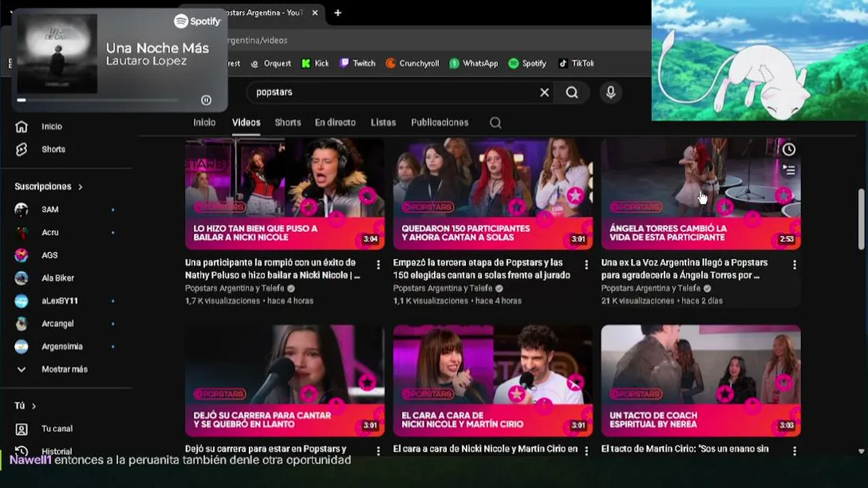Open options for El cara a cara video
Image resolution: width=868 pixels, height=488 pixels.
click(x=587, y=451)
